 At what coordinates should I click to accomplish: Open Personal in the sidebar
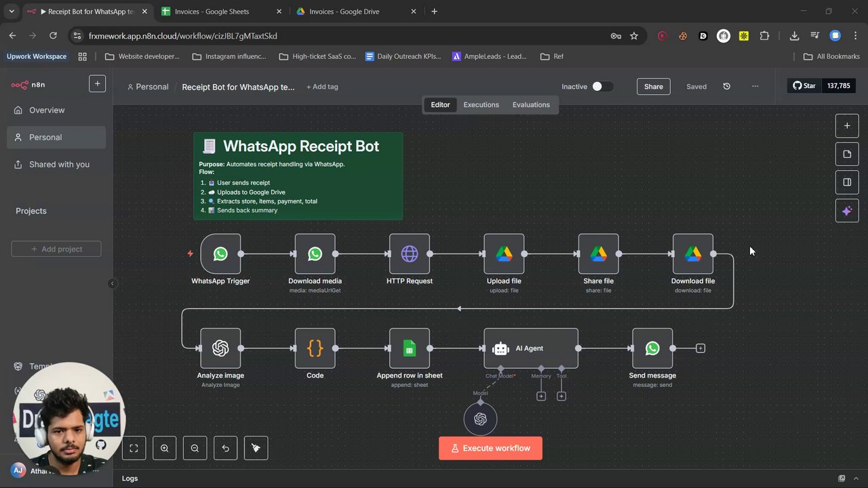(x=56, y=138)
